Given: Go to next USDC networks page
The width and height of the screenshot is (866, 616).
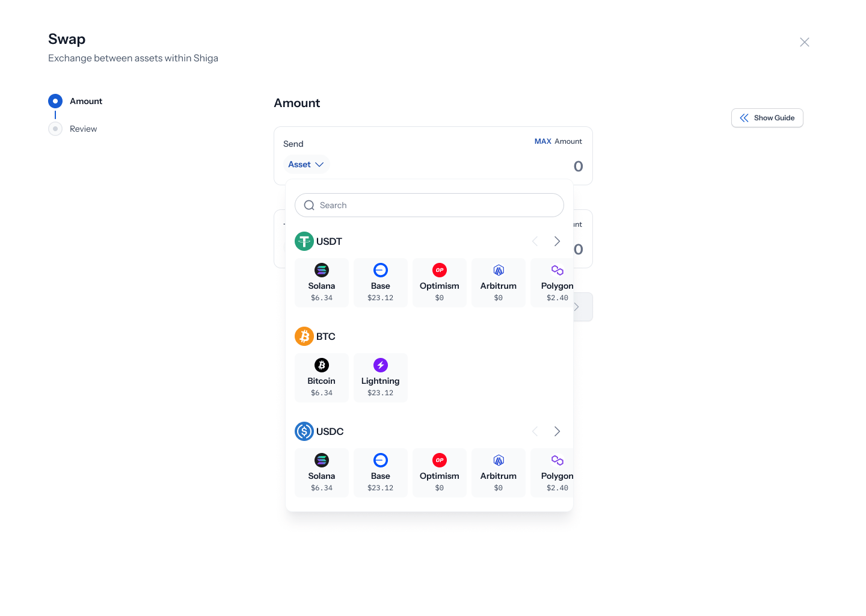Looking at the screenshot, I should [x=557, y=431].
